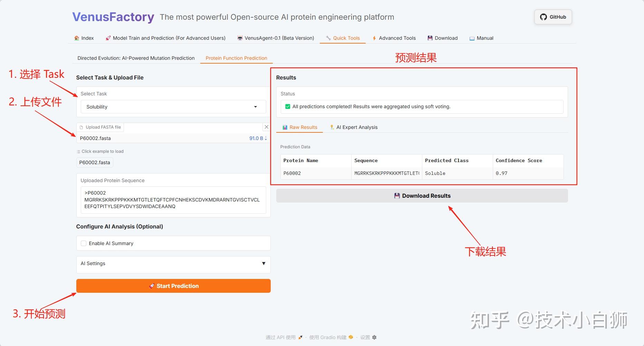The width and height of the screenshot is (644, 346).
Task: Click the Uploaded Protein Sequence text box
Action: (173, 200)
